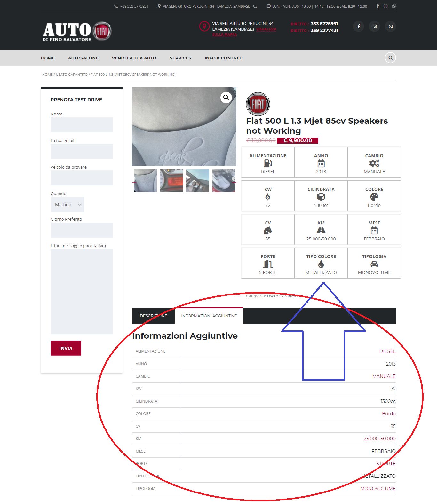The height and width of the screenshot is (504, 437).
Task: Click the Fiat brand badge above the car title
Action: (258, 104)
